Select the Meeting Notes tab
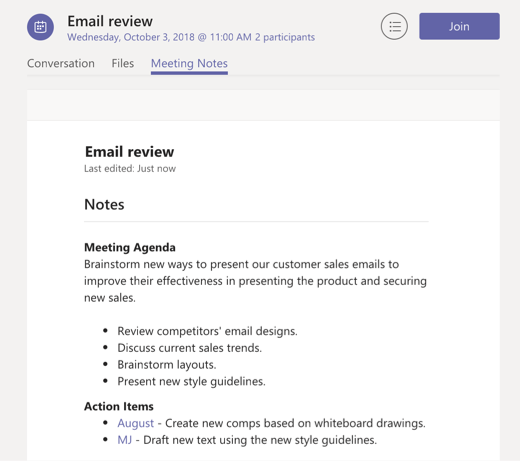 point(189,63)
